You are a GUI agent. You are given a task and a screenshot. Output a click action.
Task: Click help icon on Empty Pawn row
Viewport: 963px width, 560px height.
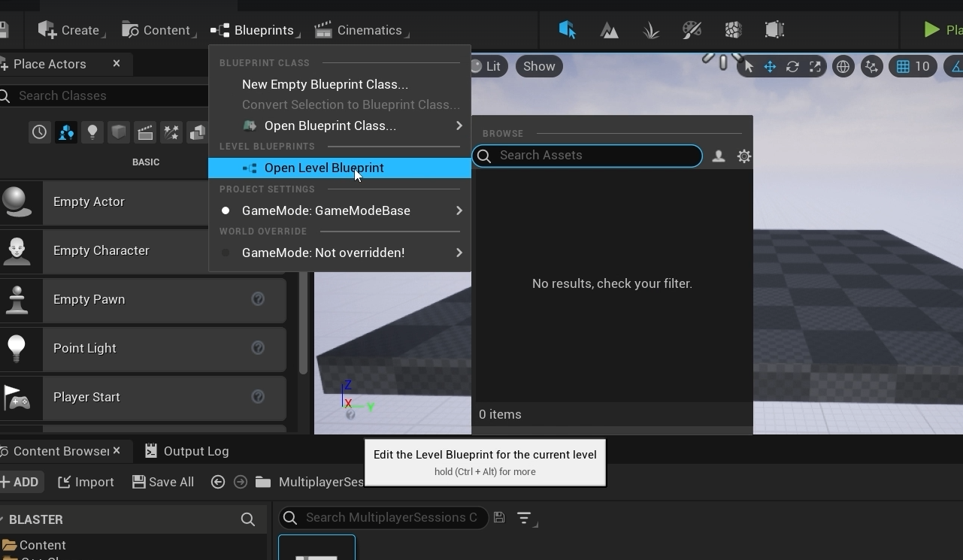coord(258,299)
